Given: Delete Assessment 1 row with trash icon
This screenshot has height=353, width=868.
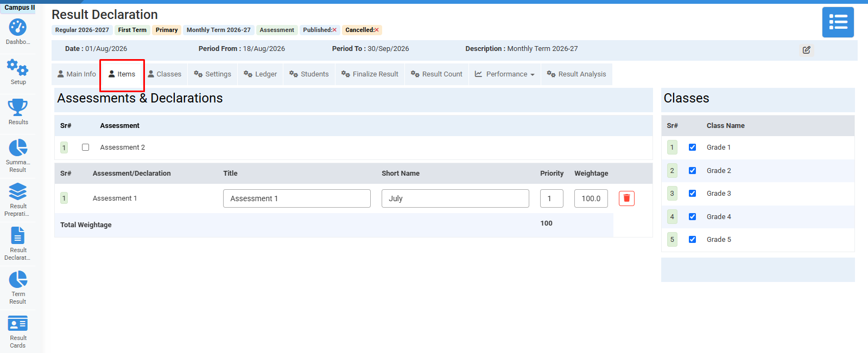Looking at the screenshot, I should pyautogui.click(x=626, y=198).
